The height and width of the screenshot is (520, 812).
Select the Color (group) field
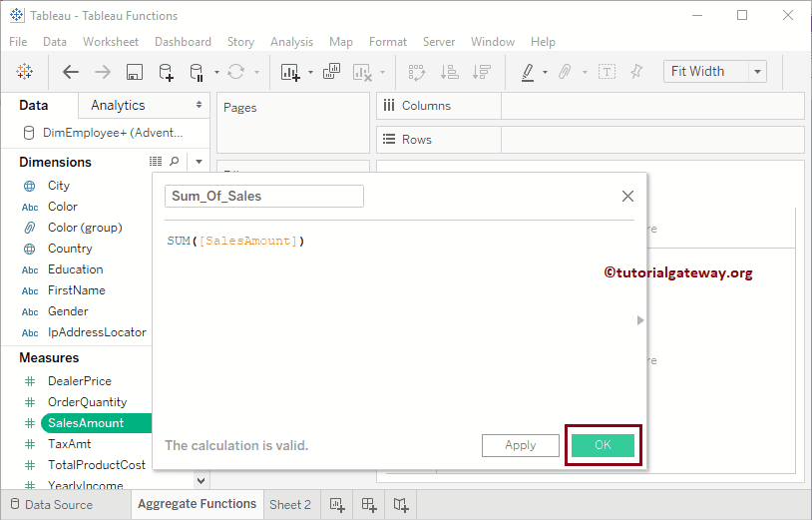85,228
